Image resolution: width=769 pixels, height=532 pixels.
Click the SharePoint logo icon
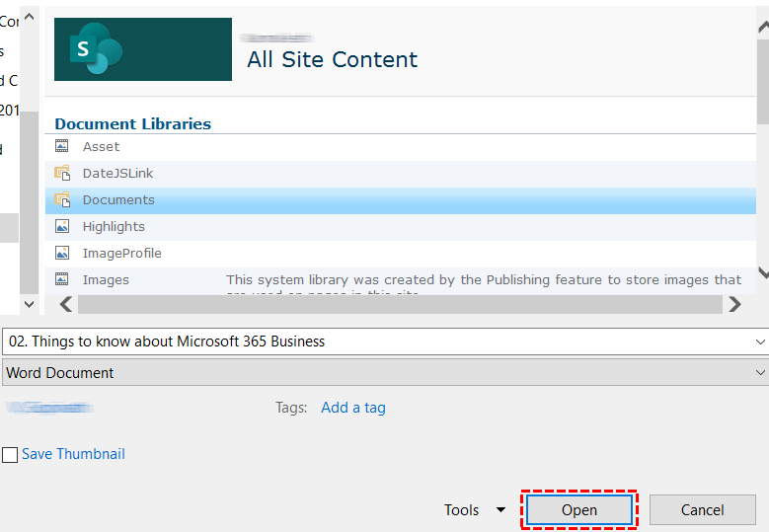pos(95,49)
